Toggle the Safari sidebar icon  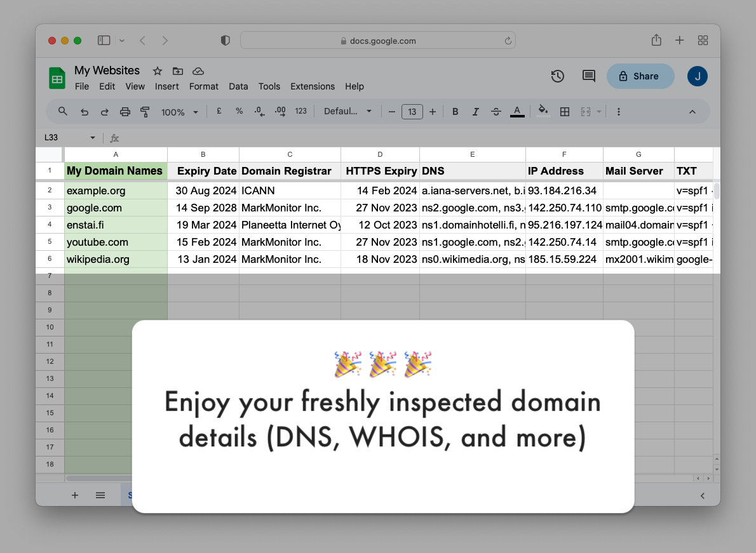click(104, 41)
